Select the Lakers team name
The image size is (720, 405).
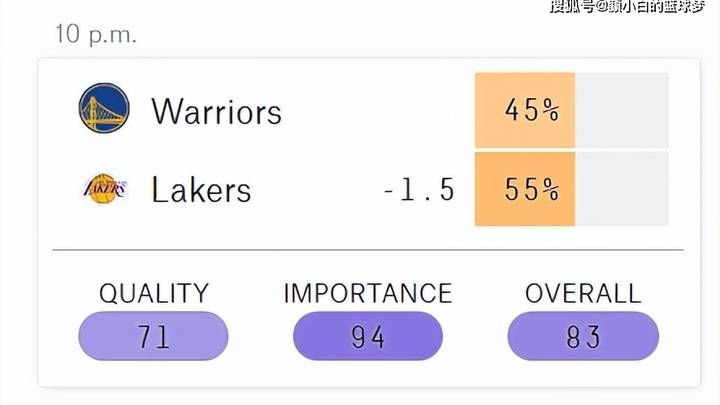201,189
